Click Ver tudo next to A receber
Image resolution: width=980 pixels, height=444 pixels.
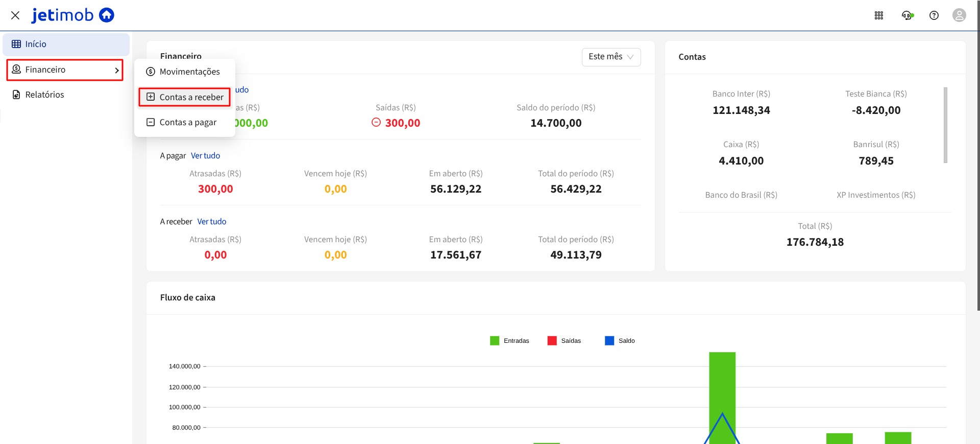coord(211,222)
